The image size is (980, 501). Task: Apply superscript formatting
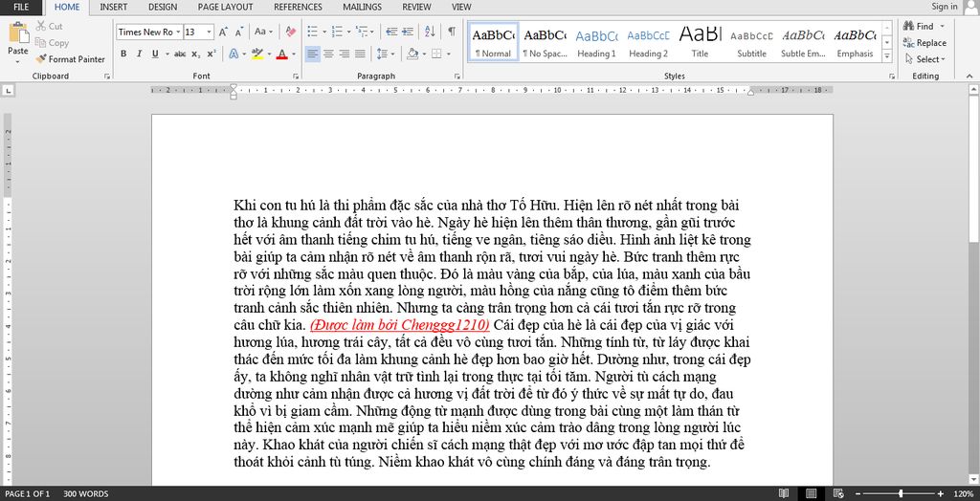tap(212, 54)
